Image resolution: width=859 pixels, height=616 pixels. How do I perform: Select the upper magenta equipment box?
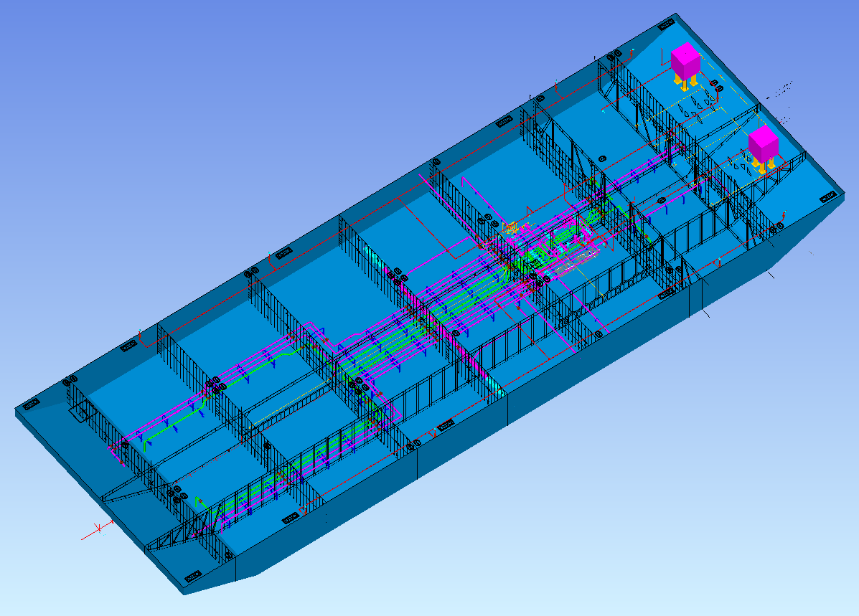[685, 61]
